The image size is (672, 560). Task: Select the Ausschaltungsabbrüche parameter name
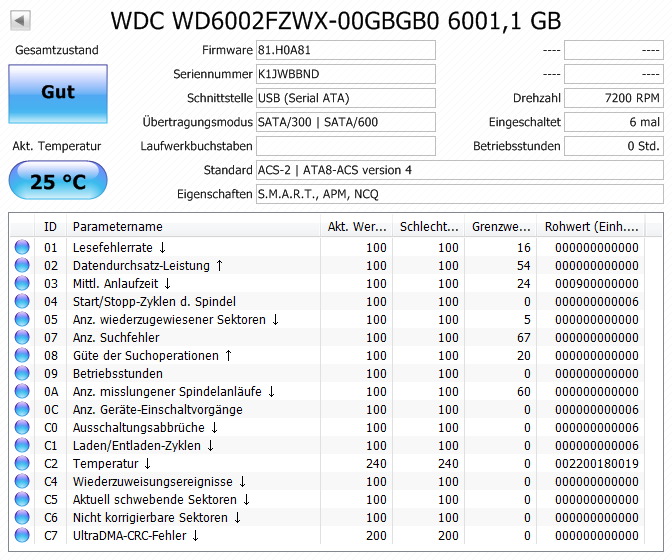(x=145, y=428)
